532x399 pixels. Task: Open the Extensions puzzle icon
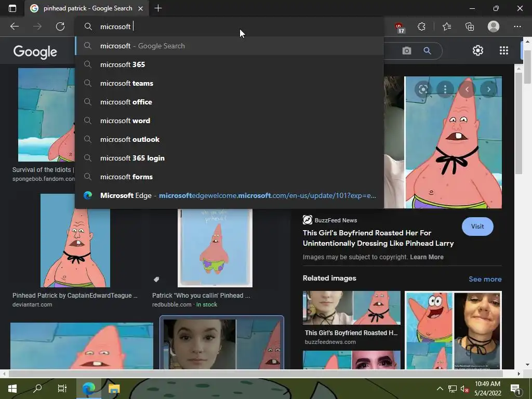tap(421, 26)
